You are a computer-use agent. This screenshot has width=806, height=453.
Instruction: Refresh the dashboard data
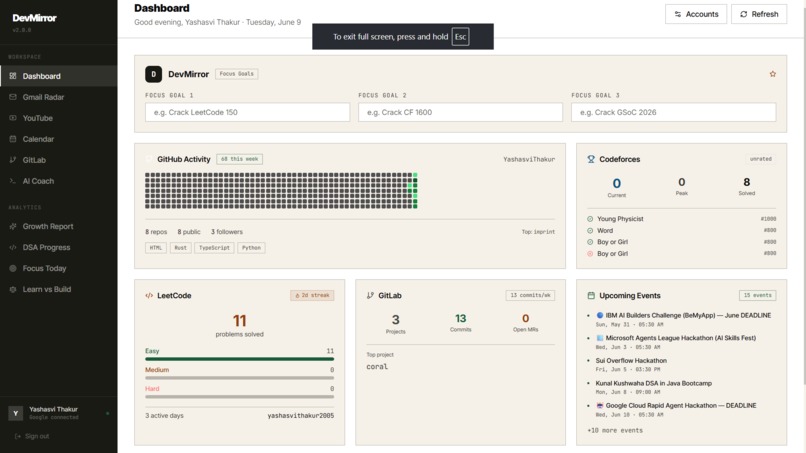(759, 14)
